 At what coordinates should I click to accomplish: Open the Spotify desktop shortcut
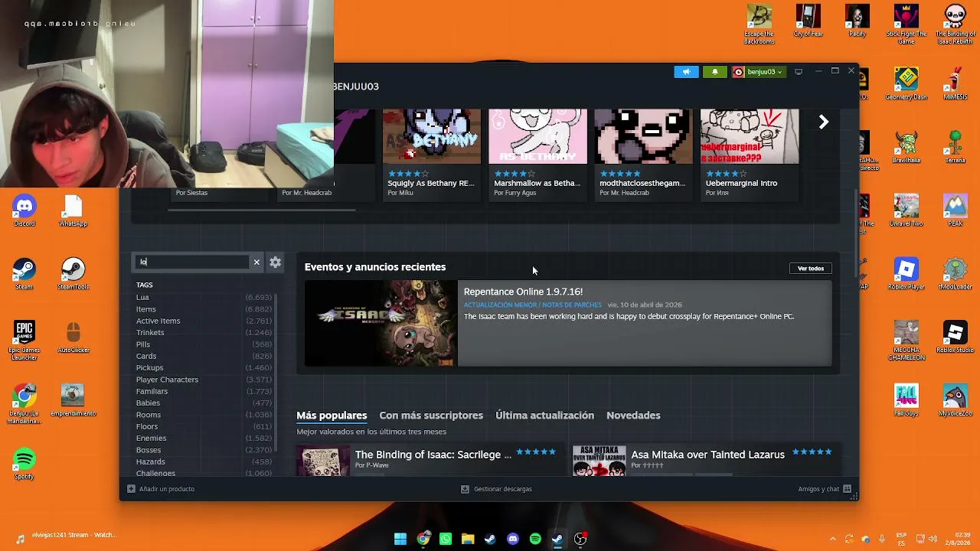[x=24, y=464]
